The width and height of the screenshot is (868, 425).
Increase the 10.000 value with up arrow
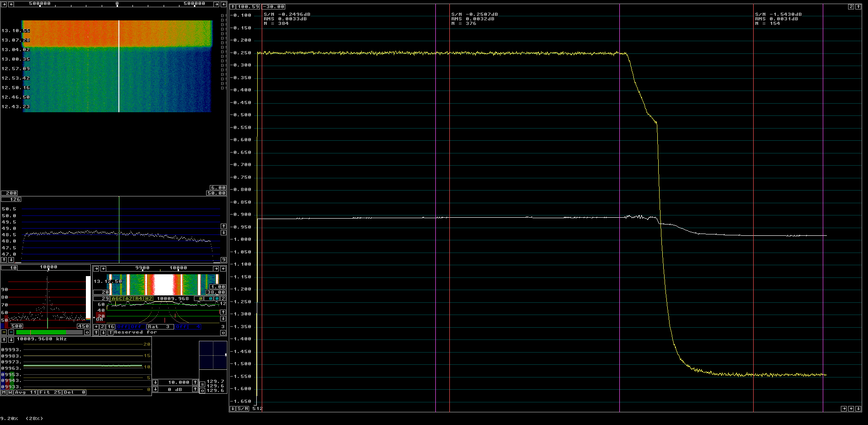pos(195,382)
